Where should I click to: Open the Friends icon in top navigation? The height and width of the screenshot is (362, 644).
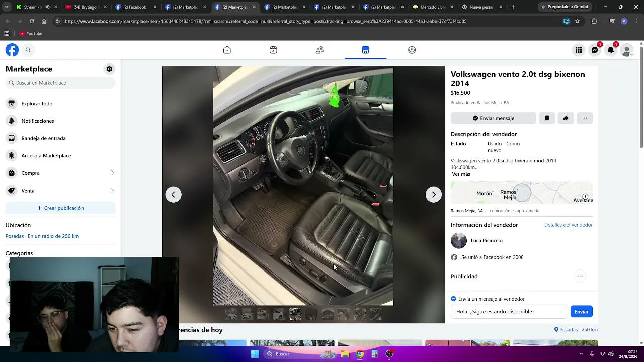(x=319, y=50)
